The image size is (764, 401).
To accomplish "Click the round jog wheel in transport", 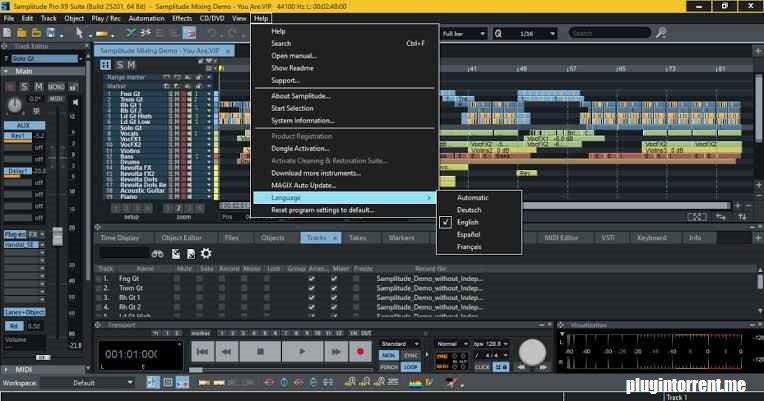I will coord(532,351).
